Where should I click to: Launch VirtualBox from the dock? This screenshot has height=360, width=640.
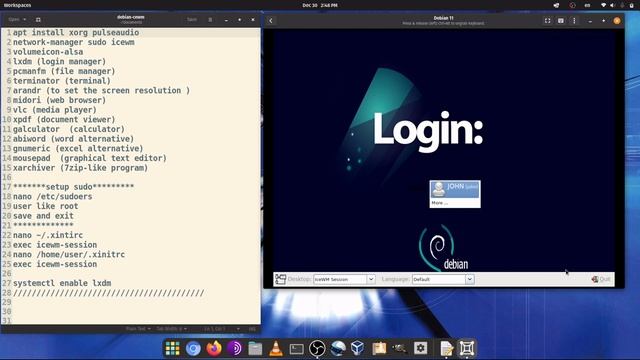pyautogui.click(x=358, y=348)
